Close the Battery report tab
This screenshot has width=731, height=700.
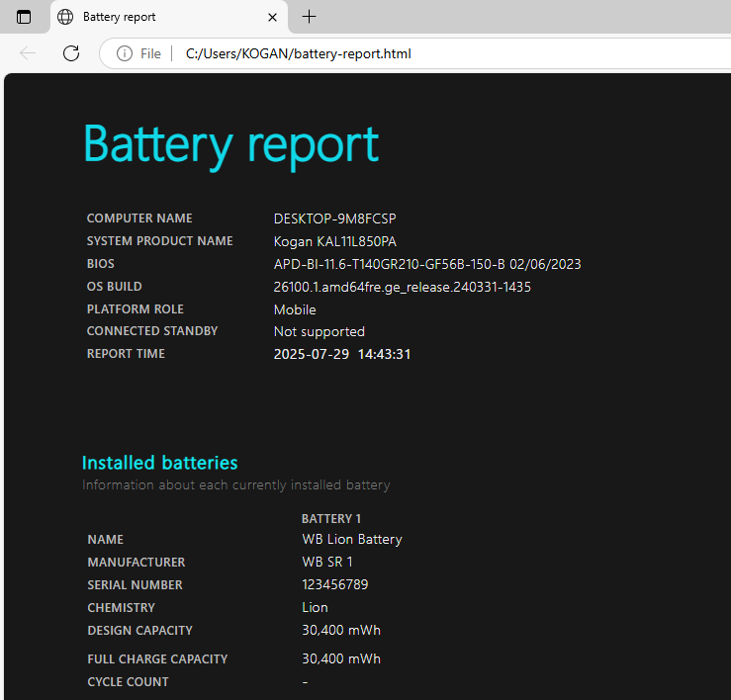click(273, 17)
